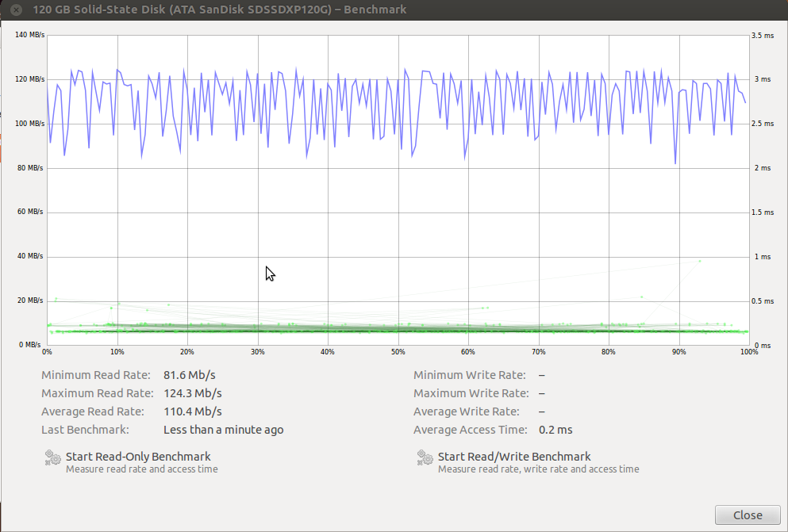788x532 pixels.
Task: Start the Read-Only Benchmark
Action: [137, 457]
